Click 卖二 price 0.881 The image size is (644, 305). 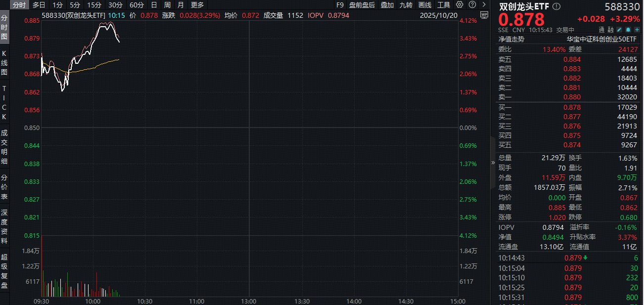click(x=572, y=87)
